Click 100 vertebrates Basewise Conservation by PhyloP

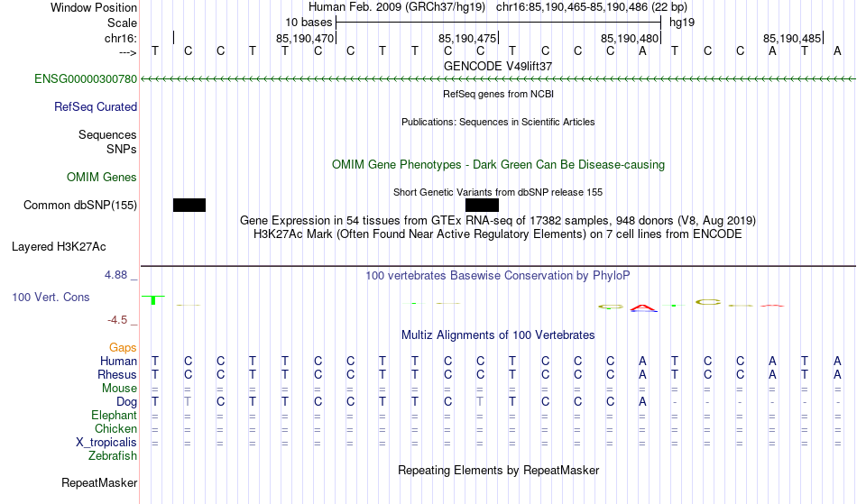[x=498, y=276]
